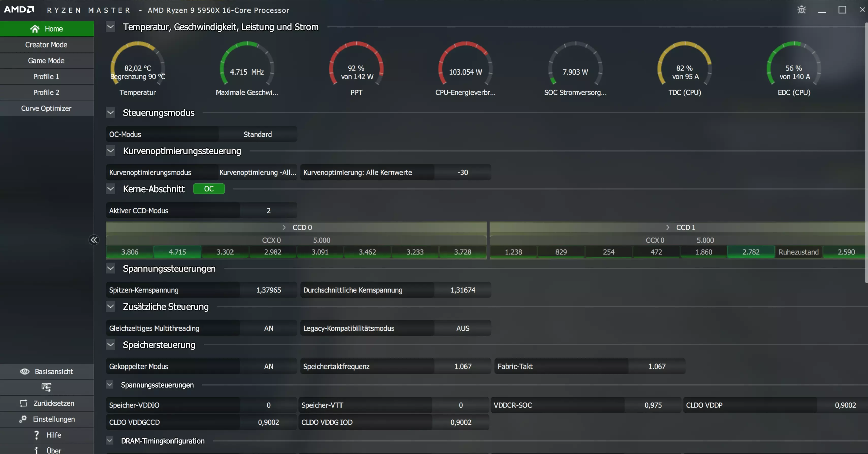The image size is (868, 454).
Task: Click the -30 Alle Kernwerte value
Action: tap(463, 172)
